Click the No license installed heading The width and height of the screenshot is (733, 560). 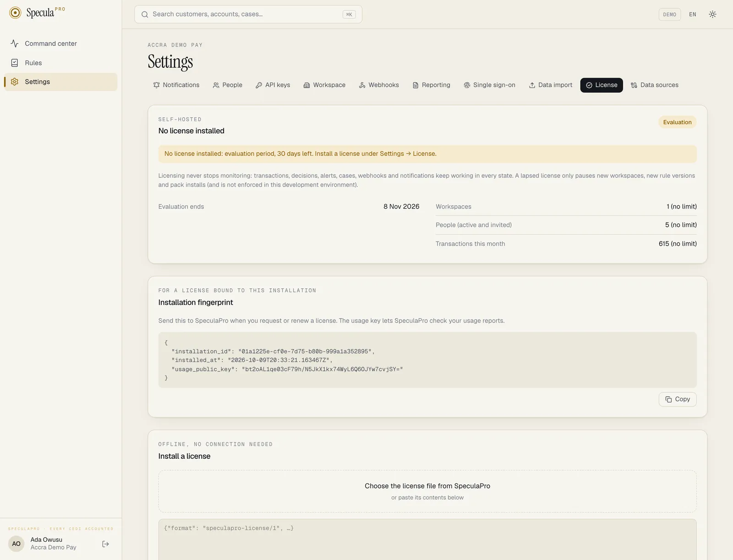point(191,131)
